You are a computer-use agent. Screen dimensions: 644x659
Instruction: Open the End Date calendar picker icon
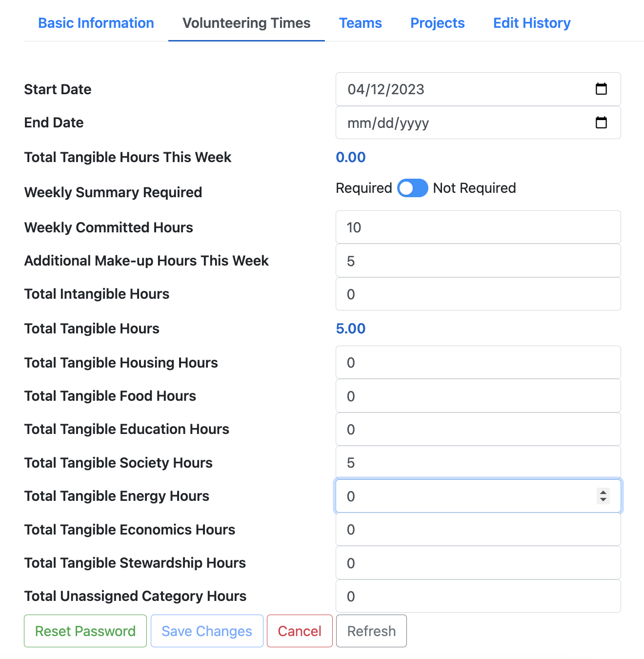pyautogui.click(x=601, y=123)
